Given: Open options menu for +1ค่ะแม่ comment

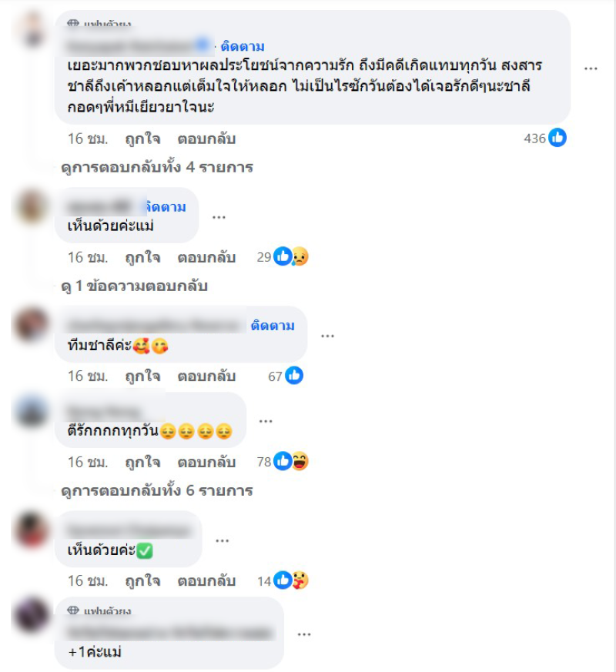Looking at the screenshot, I should click(x=304, y=634).
